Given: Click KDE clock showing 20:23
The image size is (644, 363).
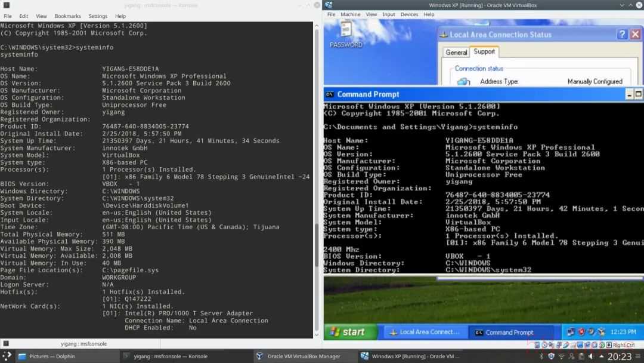Looking at the screenshot, I should point(620,356).
